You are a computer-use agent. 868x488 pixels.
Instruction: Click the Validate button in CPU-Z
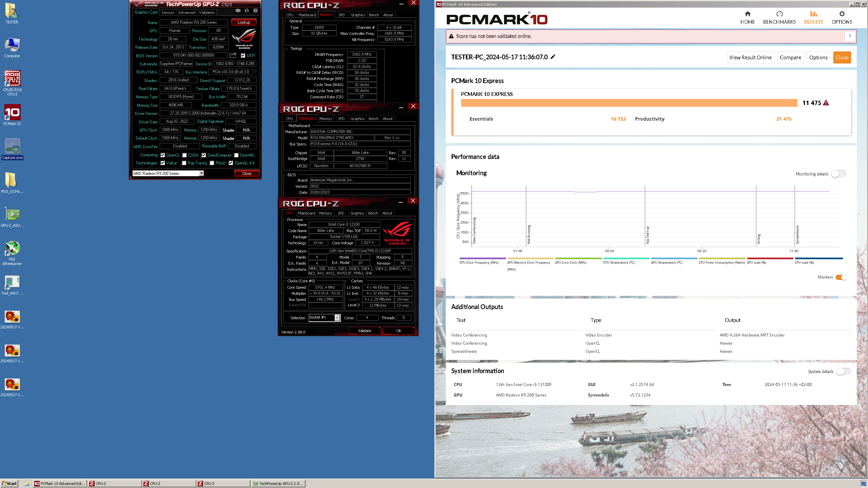coord(364,331)
